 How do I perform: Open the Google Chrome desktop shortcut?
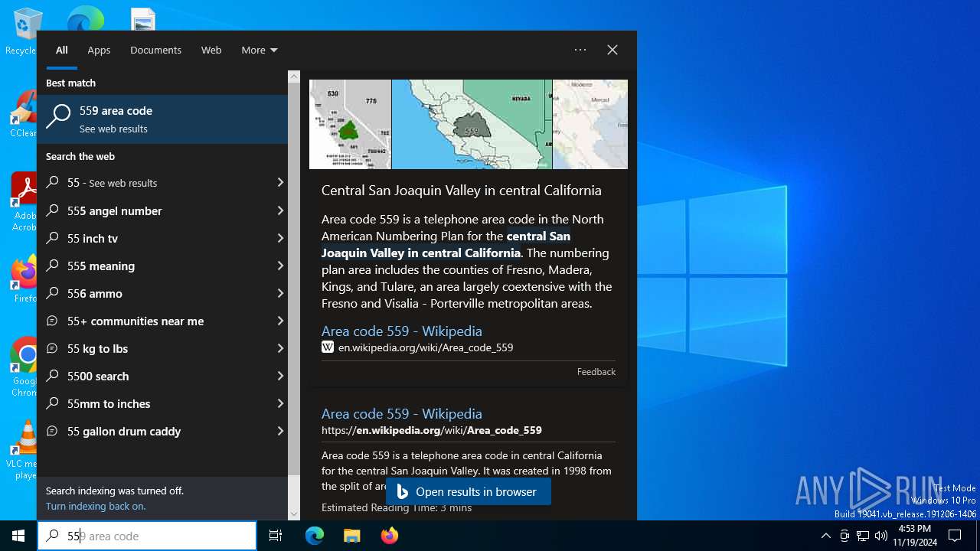pyautogui.click(x=24, y=366)
